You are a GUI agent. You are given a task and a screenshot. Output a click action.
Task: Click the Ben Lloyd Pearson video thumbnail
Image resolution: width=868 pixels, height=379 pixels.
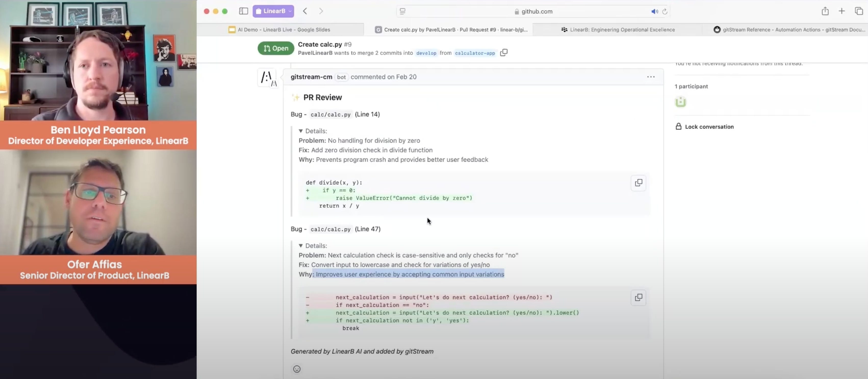tap(98, 60)
